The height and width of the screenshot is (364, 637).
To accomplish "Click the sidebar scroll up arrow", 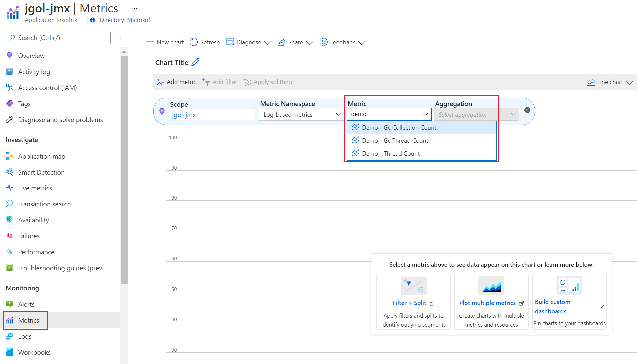I will [x=124, y=52].
